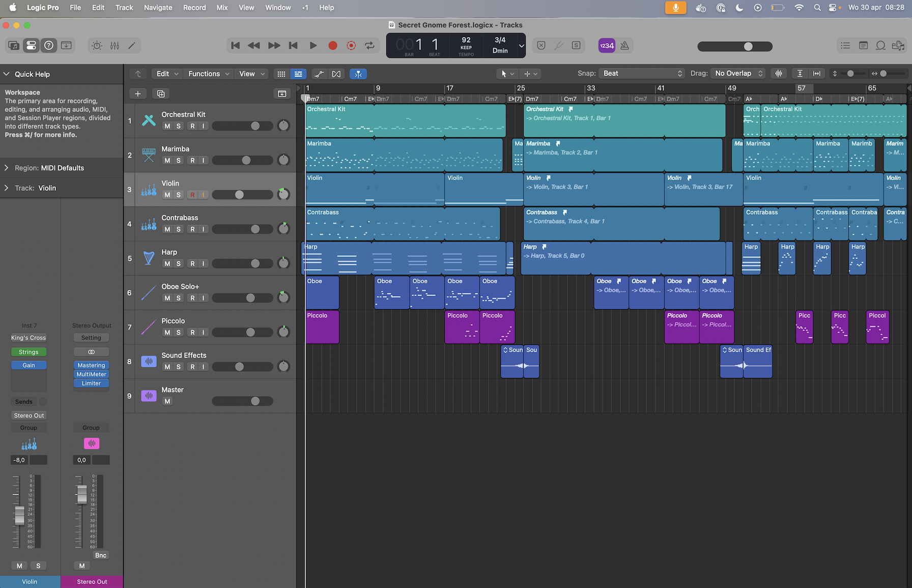Solo the Marimba track
The image size is (912, 588).
pos(179,160)
